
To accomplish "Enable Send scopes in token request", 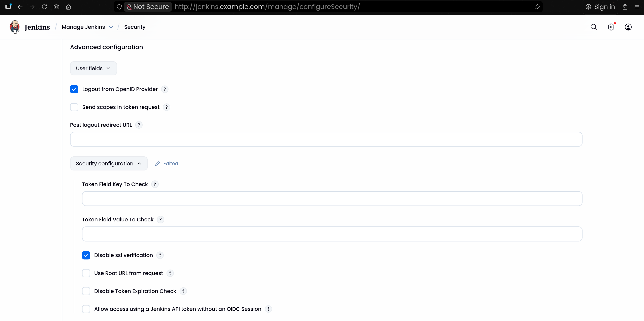I will tap(74, 107).
